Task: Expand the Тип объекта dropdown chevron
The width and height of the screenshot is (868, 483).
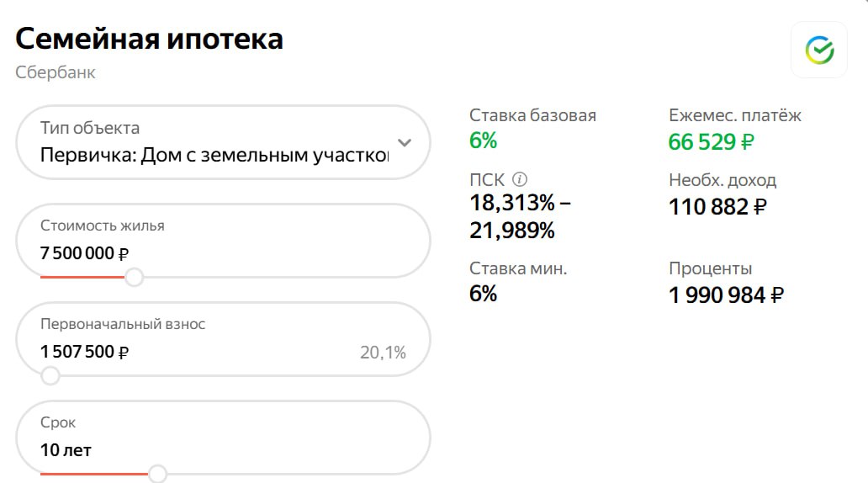Action: 405,142
